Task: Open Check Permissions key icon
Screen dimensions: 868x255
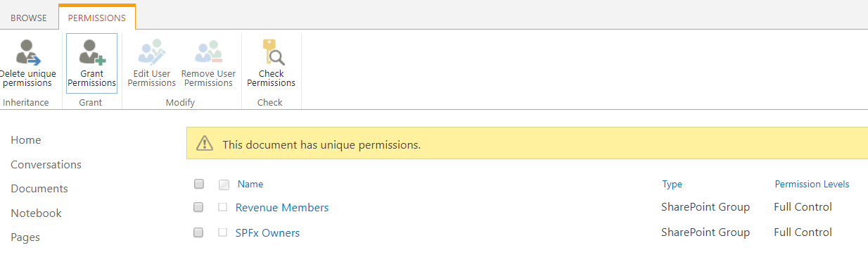Action: [x=272, y=51]
